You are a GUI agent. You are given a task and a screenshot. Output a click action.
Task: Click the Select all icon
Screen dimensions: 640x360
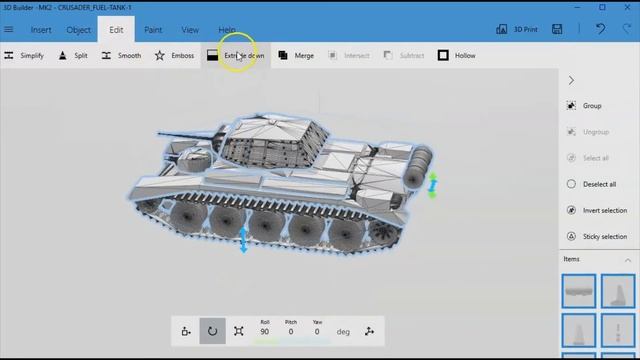pos(571,158)
